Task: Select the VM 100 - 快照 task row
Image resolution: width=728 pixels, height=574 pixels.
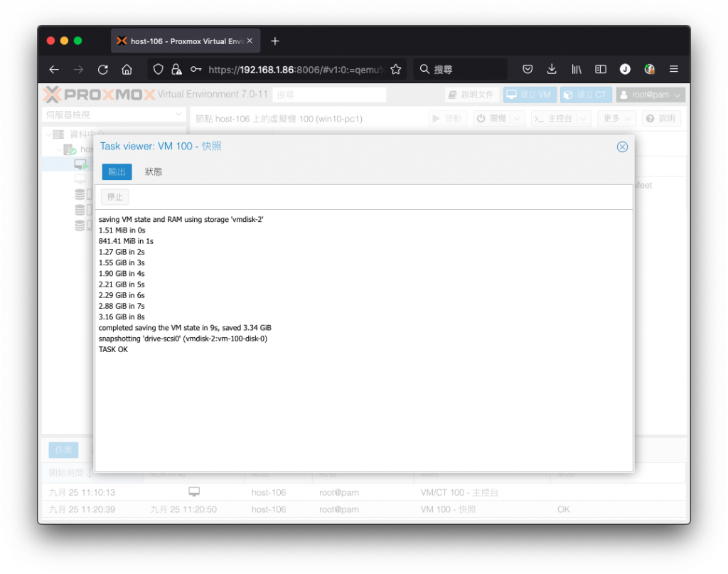Action: tap(363, 510)
